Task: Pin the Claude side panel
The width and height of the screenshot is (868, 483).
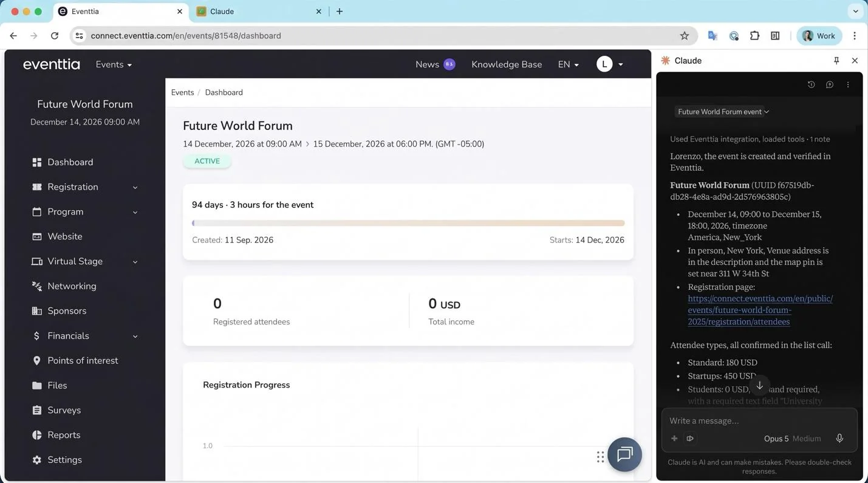Action: pyautogui.click(x=836, y=61)
